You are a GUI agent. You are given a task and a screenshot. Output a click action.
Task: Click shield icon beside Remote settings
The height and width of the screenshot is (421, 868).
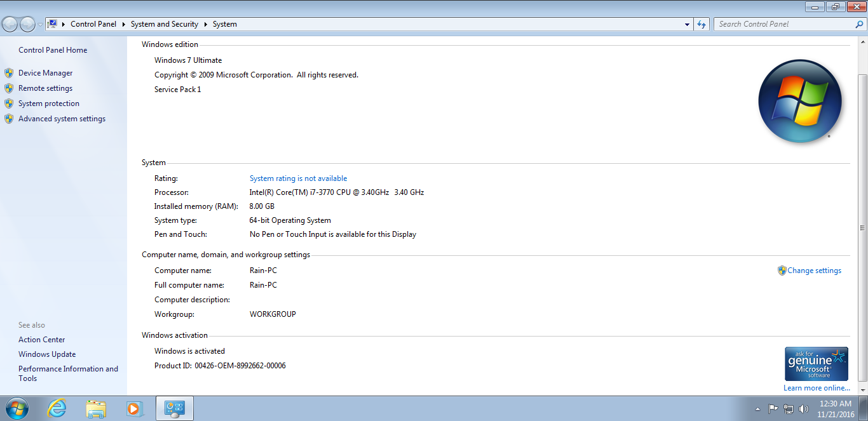pyautogui.click(x=9, y=88)
